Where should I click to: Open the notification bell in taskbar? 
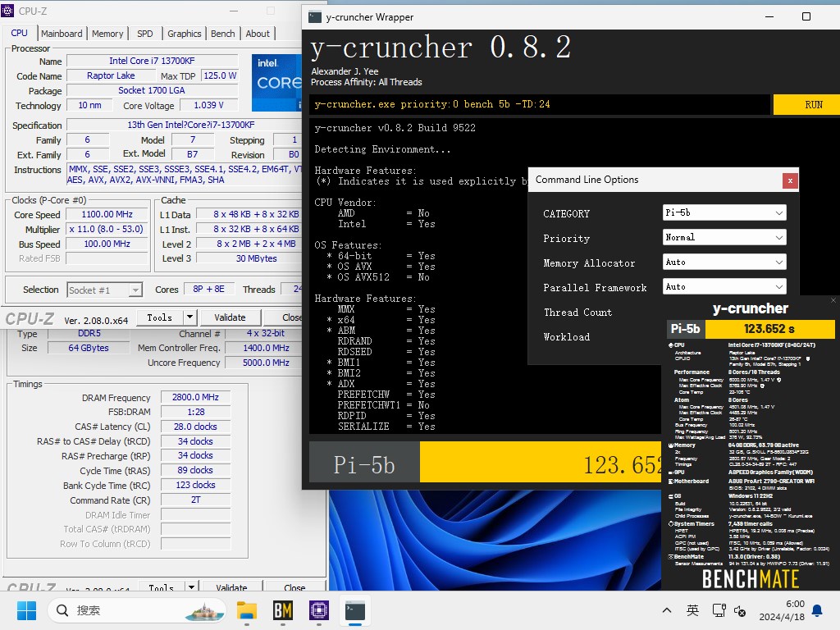coord(818,610)
